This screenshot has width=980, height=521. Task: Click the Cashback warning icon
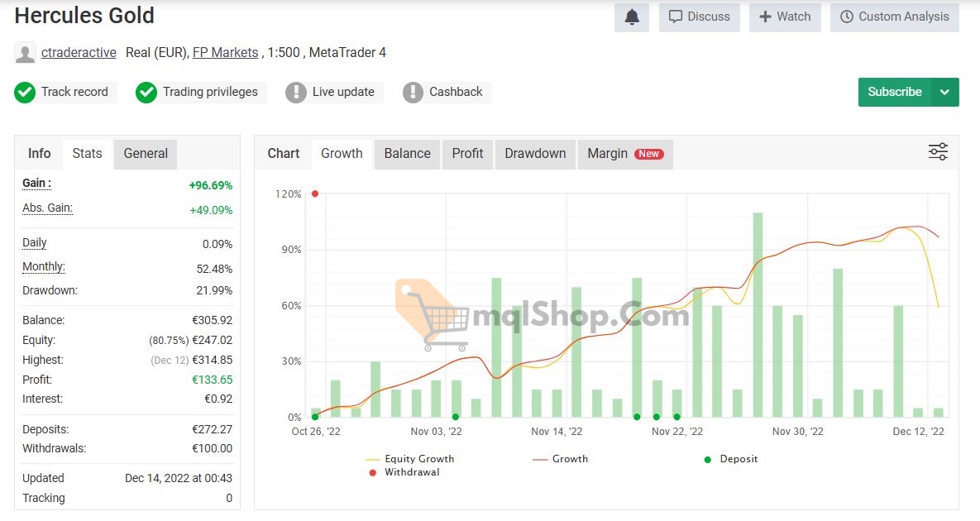tap(413, 92)
